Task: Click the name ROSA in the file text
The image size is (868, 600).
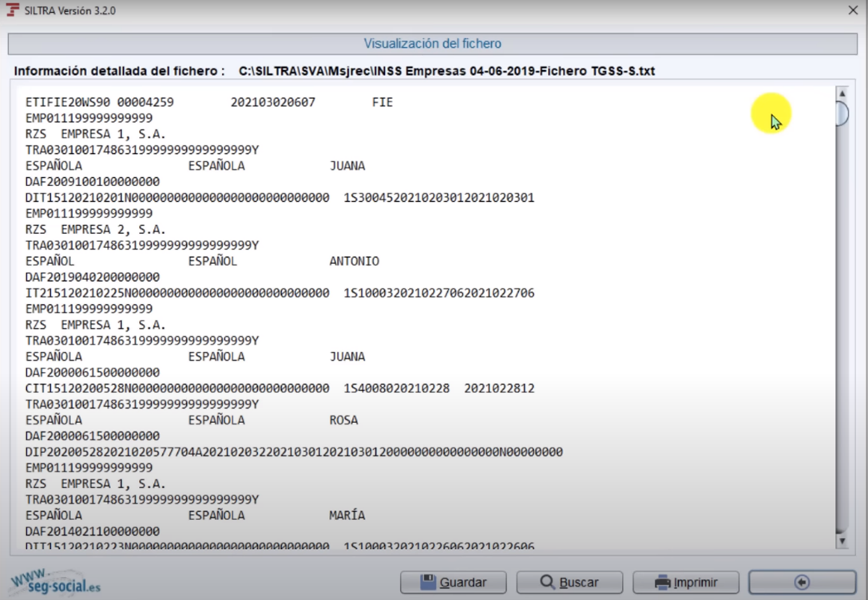Action: click(343, 420)
